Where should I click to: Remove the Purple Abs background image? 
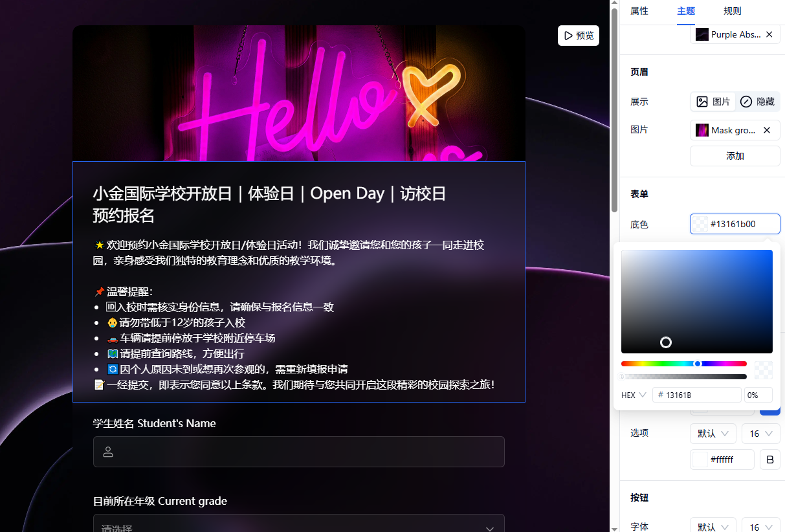click(x=769, y=34)
